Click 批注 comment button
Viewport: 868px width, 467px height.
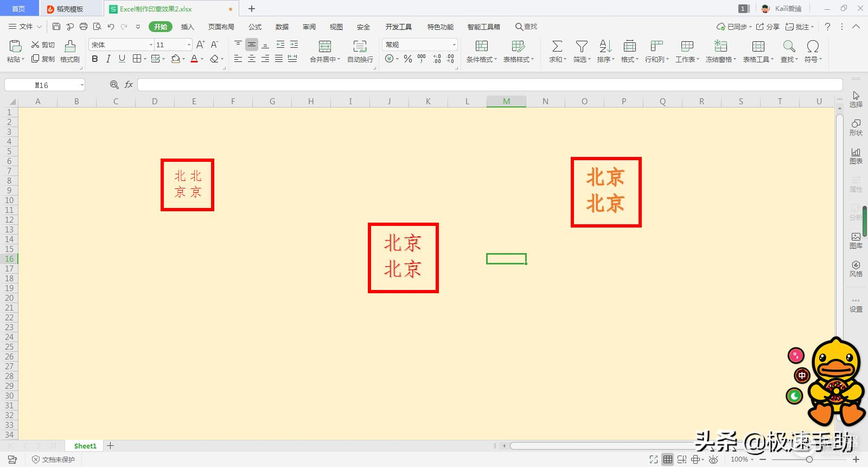[x=800, y=27]
